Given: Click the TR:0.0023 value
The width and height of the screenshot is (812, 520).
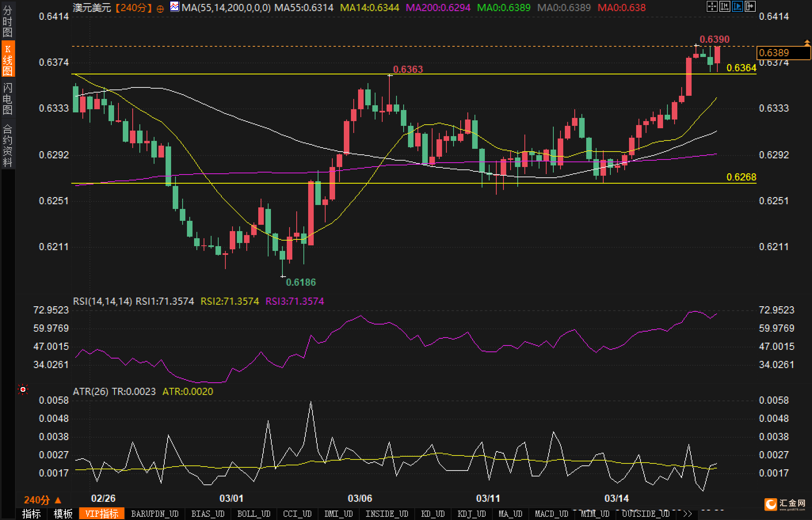Looking at the screenshot, I should (133, 391).
